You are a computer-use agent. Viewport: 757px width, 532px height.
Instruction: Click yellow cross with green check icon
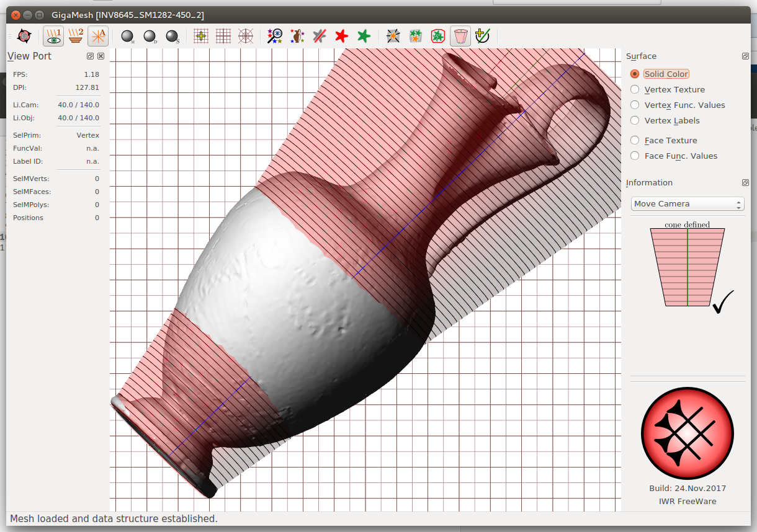pyautogui.click(x=483, y=37)
